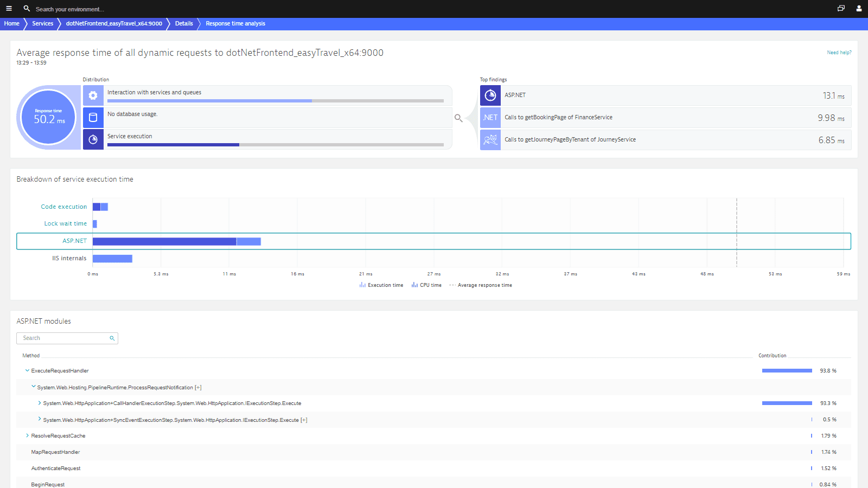Open Calls to getBookingPage of FinanceService finding
This screenshot has height=488, width=868.
pos(666,118)
